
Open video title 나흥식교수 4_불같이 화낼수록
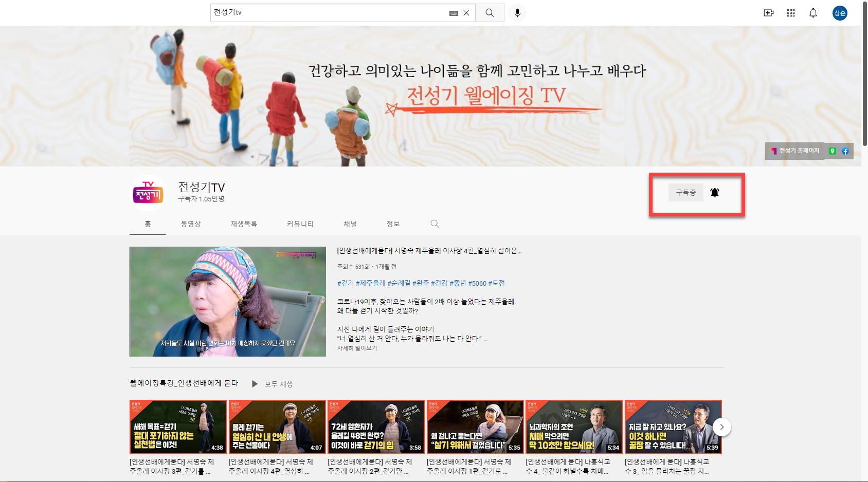[x=568, y=467]
